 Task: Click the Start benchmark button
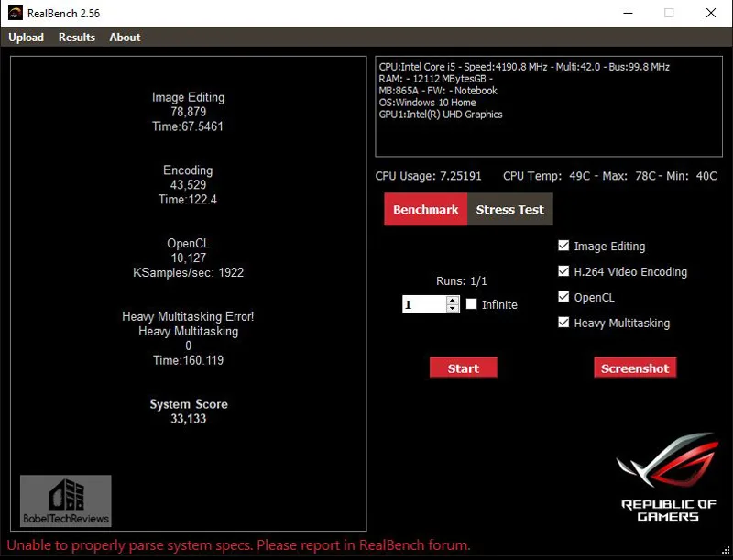(464, 368)
